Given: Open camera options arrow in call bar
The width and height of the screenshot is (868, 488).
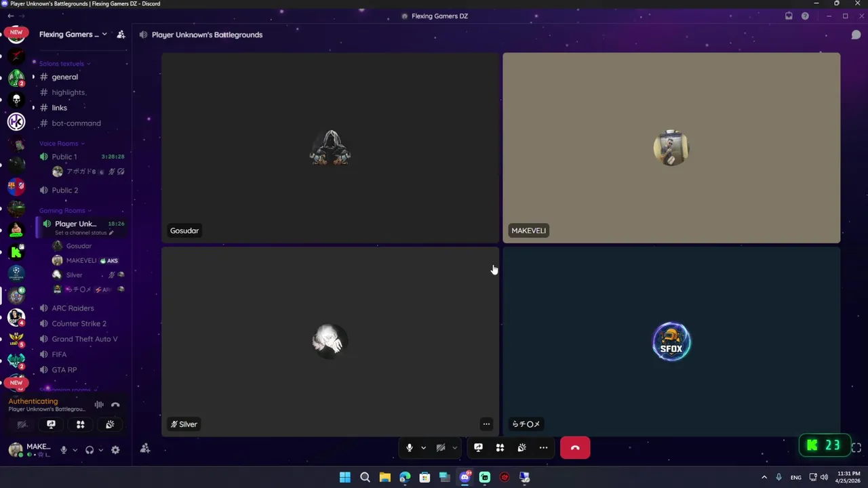Looking at the screenshot, I should pos(454,447).
